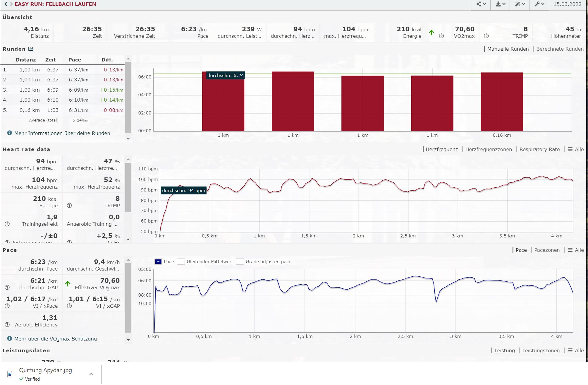Open Mehr über die VO2max Schätzung link

(56, 339)
